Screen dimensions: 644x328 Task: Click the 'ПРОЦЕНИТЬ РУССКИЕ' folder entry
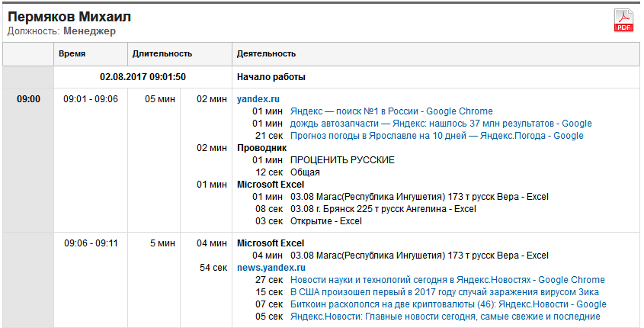pos(342,160)
